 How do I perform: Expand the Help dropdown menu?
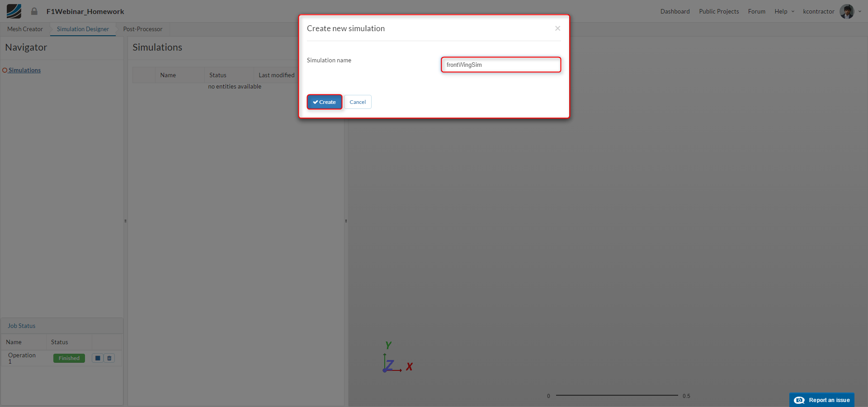[784, 11]
